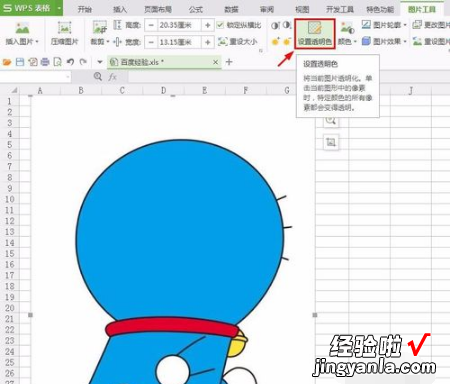Increase height with the plus button
The height and width of the screenshot is (384, 452).
coord(207,25)
